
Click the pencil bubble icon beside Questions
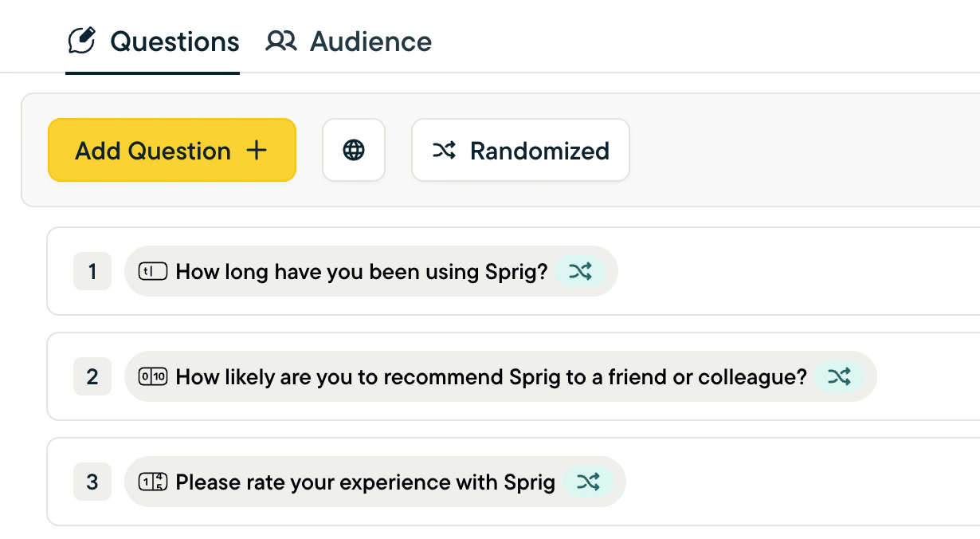82,41
